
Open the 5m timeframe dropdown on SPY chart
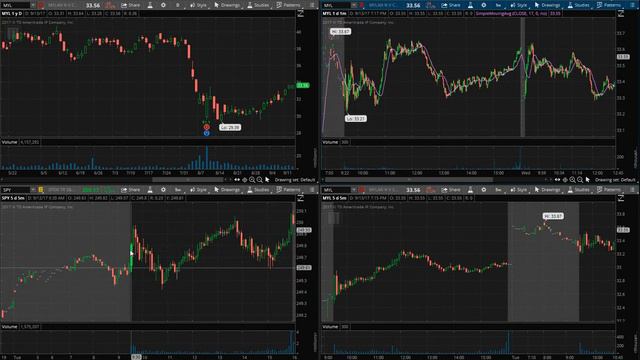[178, 190]
